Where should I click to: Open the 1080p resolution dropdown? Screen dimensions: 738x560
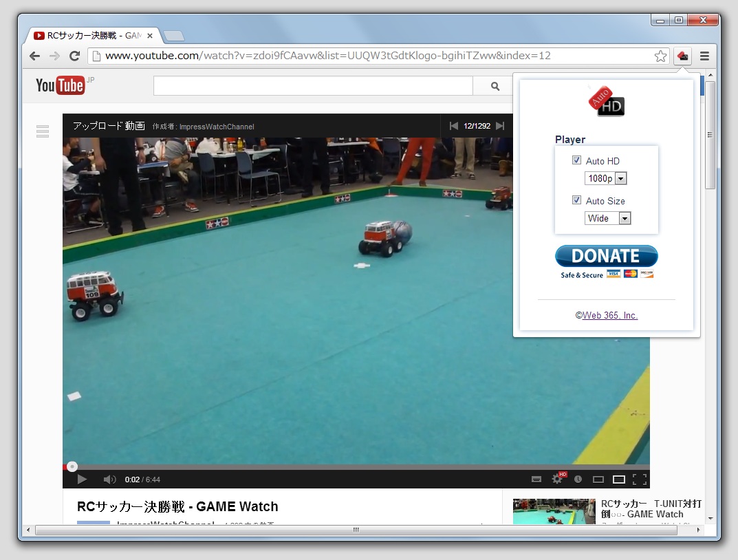(620, 178)
